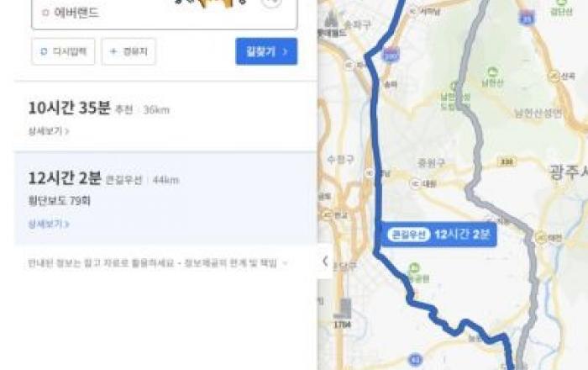588x370 pixels.
Task: Click the 롯데월드 tower landmark icon
Action: 330,18
